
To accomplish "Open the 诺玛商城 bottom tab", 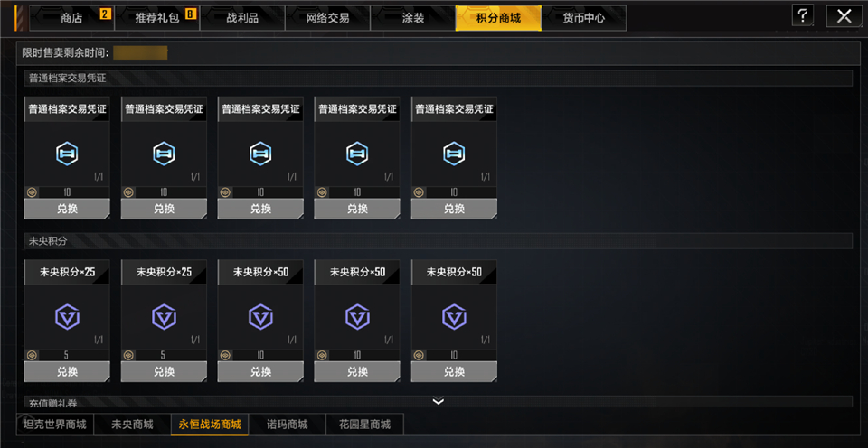I will (x=288, y=425).
